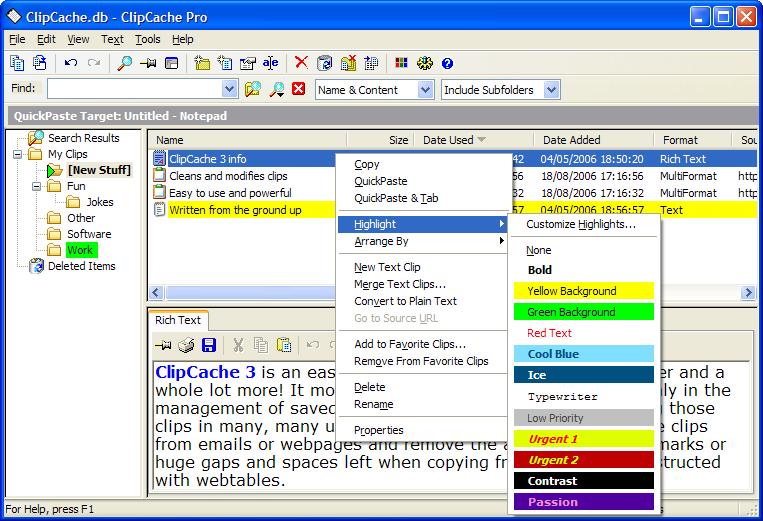Open the Name & Content dropdown

click(424, 90)
